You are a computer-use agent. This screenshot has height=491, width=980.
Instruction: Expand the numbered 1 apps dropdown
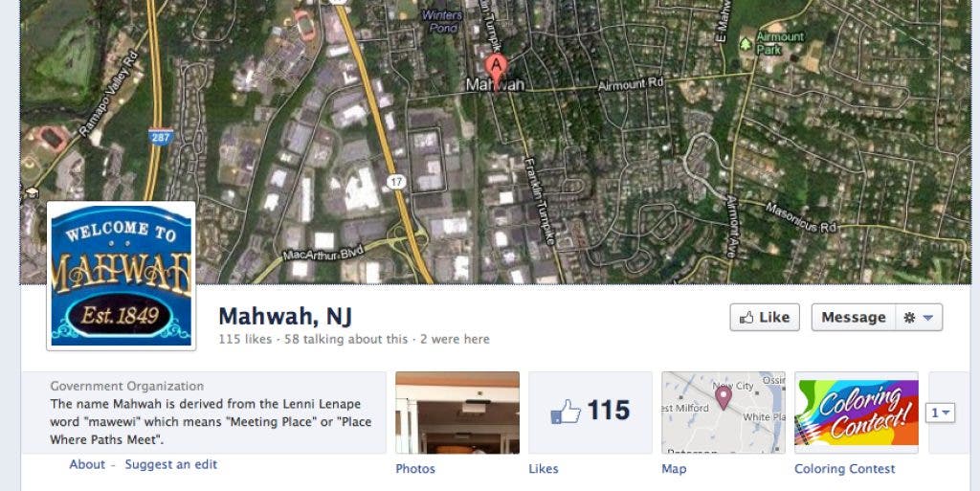[x=940, y=413]
